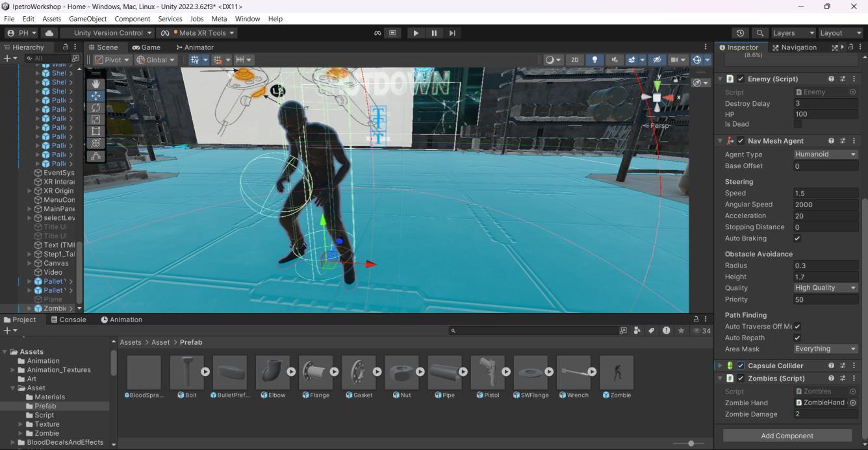This screenshot has width=868, height=450.
Task: Select the Scale tool
Action: coord(96,119)
